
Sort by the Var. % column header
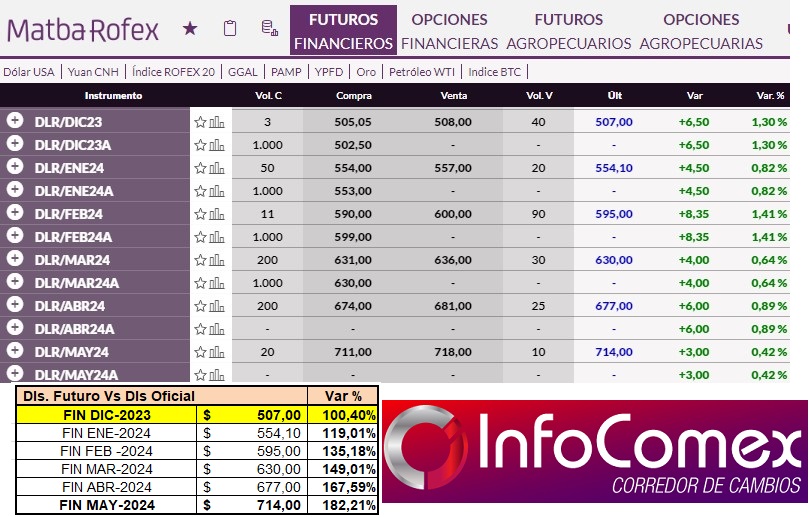(x=770, y=96)
